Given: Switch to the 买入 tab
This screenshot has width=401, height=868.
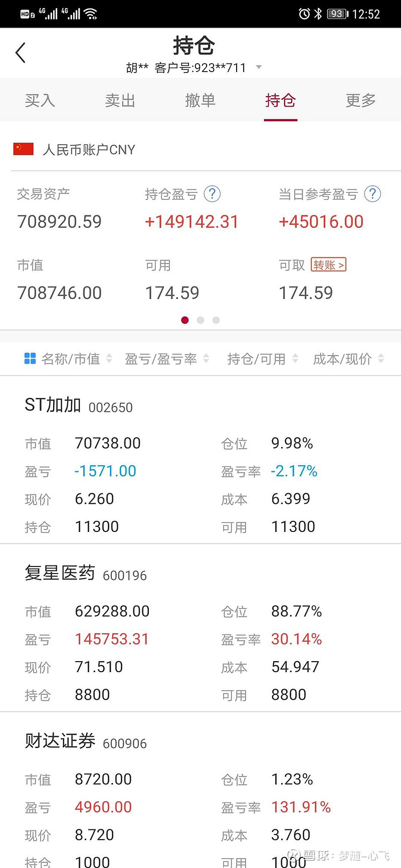Looking at the screenshot, I should pyautogui.click(x=40, y=100).
